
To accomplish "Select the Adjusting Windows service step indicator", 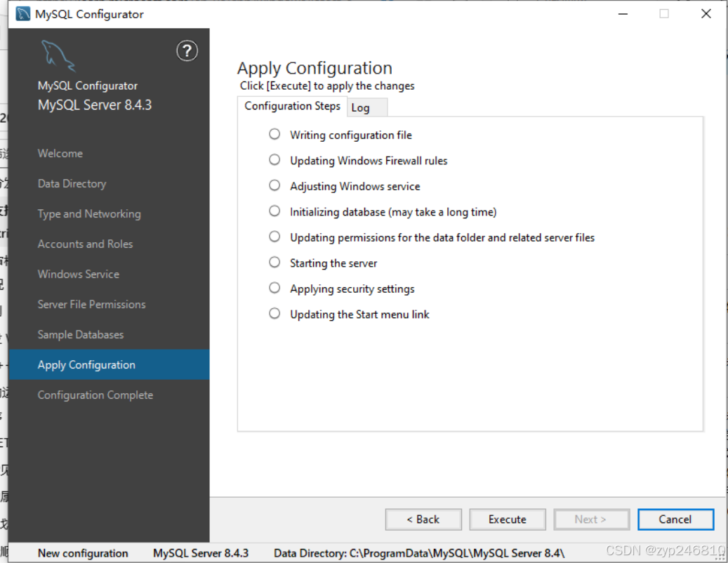I will point(274,185).
